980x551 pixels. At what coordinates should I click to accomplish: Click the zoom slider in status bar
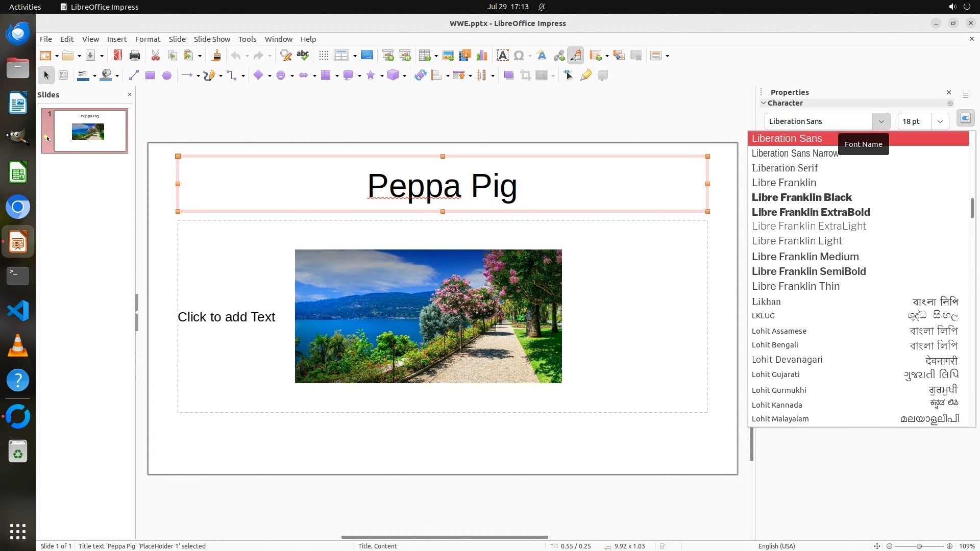point(919,546)
